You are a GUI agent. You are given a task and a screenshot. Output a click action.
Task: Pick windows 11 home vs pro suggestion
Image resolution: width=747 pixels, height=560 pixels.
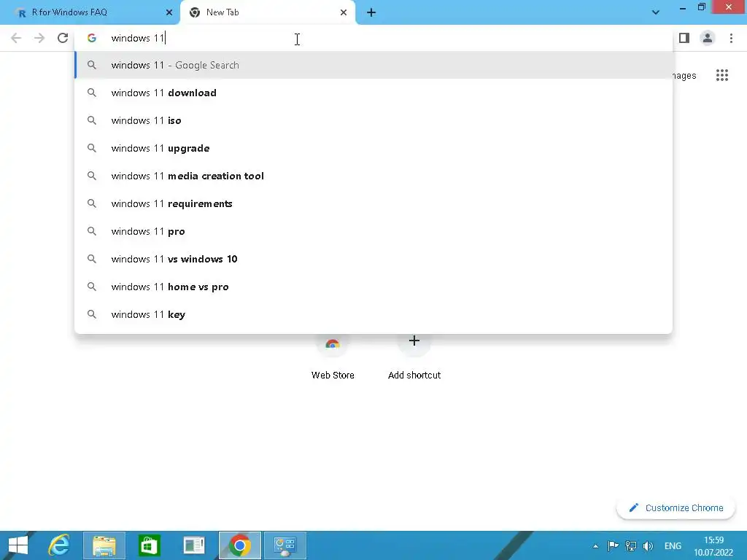coord(373,287)
